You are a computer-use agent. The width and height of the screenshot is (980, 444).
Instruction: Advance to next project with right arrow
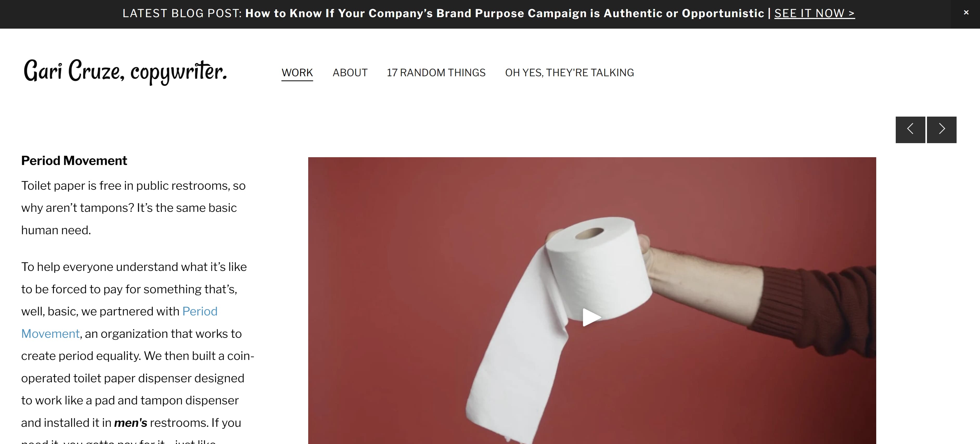point(942,129)
